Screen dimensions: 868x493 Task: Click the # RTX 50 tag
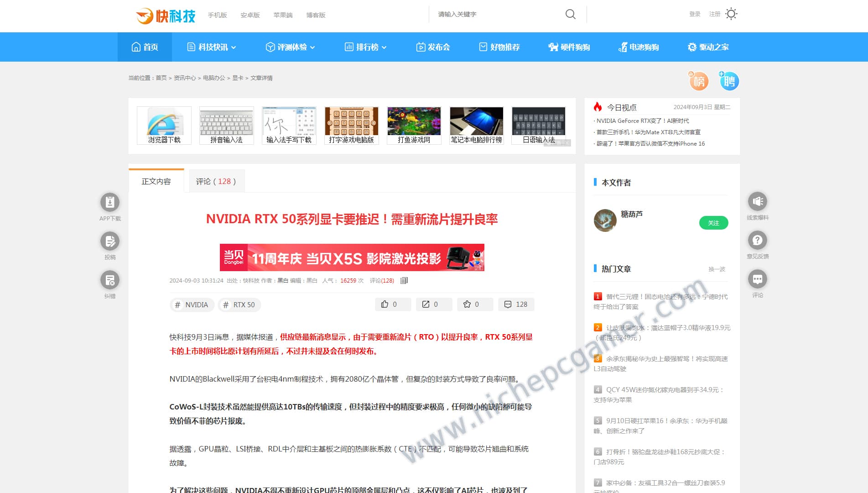pyautogui.click(x=239, y=305)
